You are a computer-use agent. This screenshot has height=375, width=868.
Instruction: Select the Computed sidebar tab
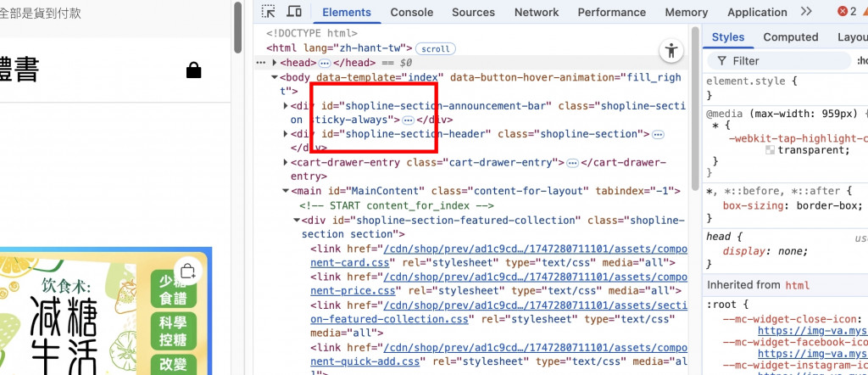coord(791,37)
